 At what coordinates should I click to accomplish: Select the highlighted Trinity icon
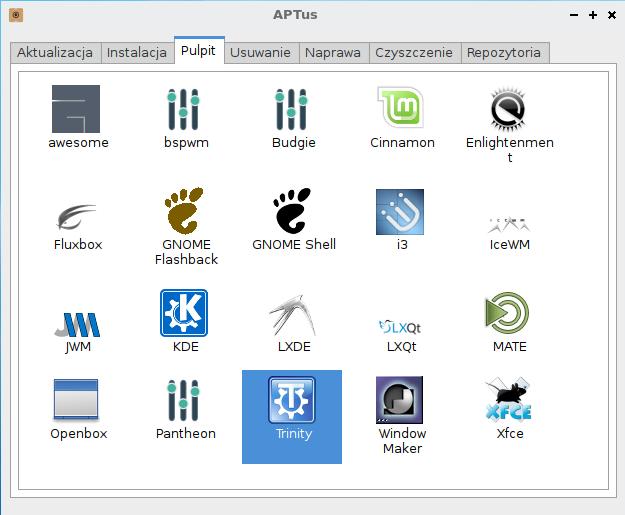pos(292,400)
